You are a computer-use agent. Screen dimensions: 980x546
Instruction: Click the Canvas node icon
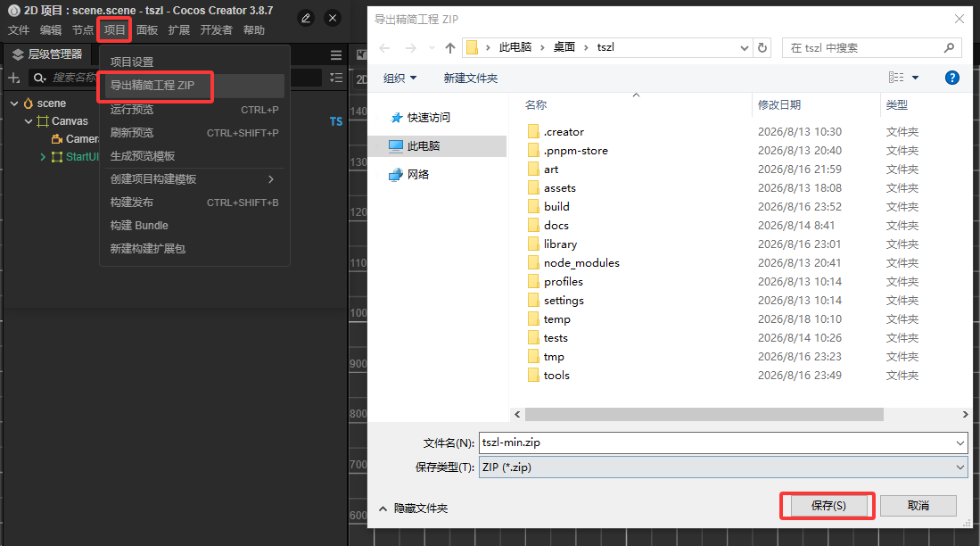coord(43,121)
